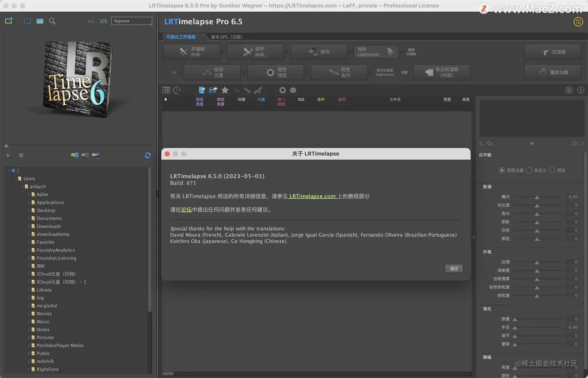The image size is (588, 378).
Task: Tick the 自定义 white balance checkbox
Action: tap(529, 170)
